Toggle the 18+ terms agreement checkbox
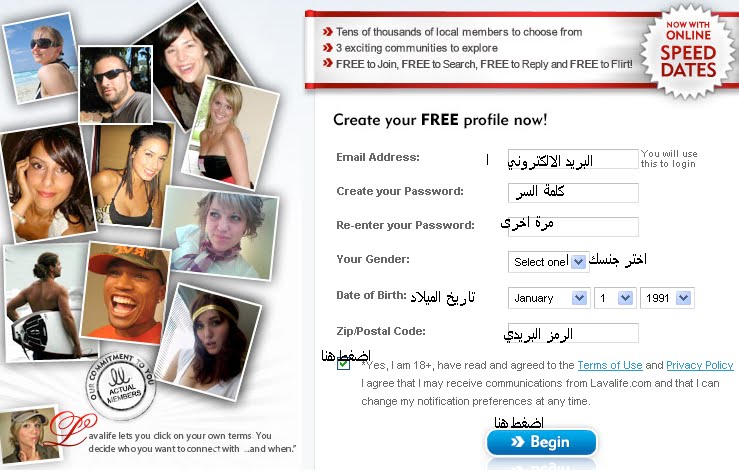Screen dimensions: 739x473 point(344,364)
